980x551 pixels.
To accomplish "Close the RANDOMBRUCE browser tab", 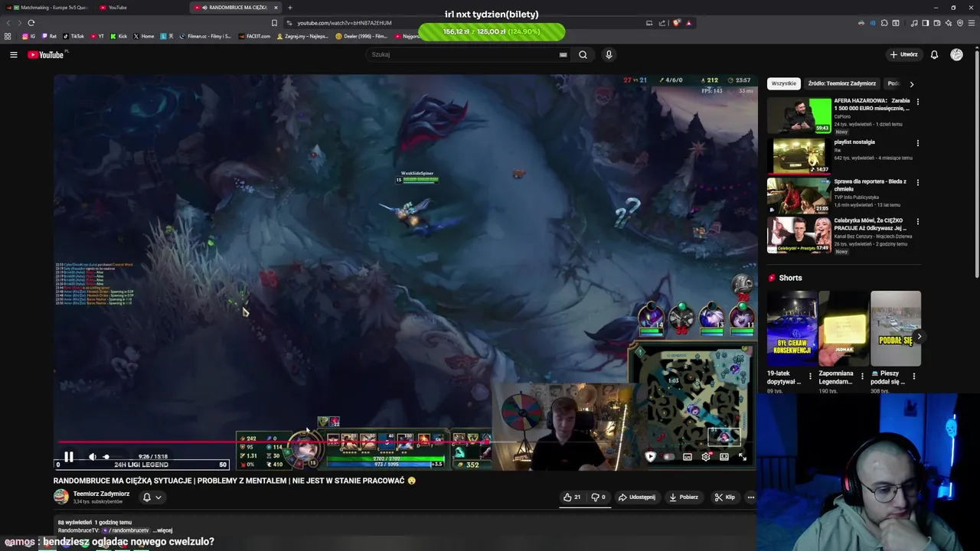I will (277, 8).
